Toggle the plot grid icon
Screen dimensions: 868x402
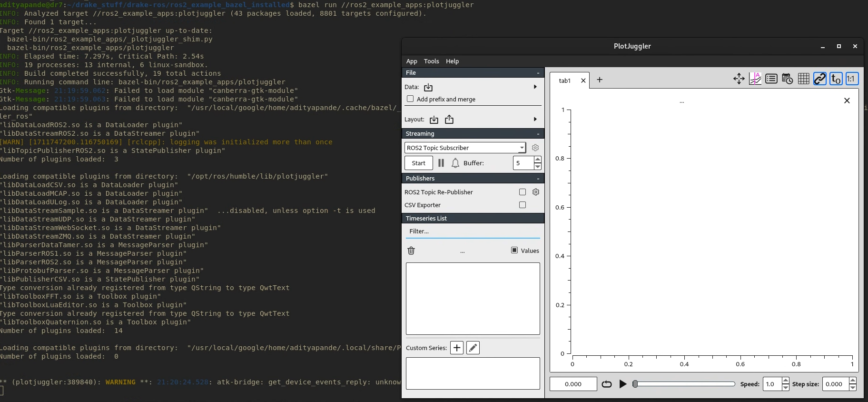click(804, 79)
